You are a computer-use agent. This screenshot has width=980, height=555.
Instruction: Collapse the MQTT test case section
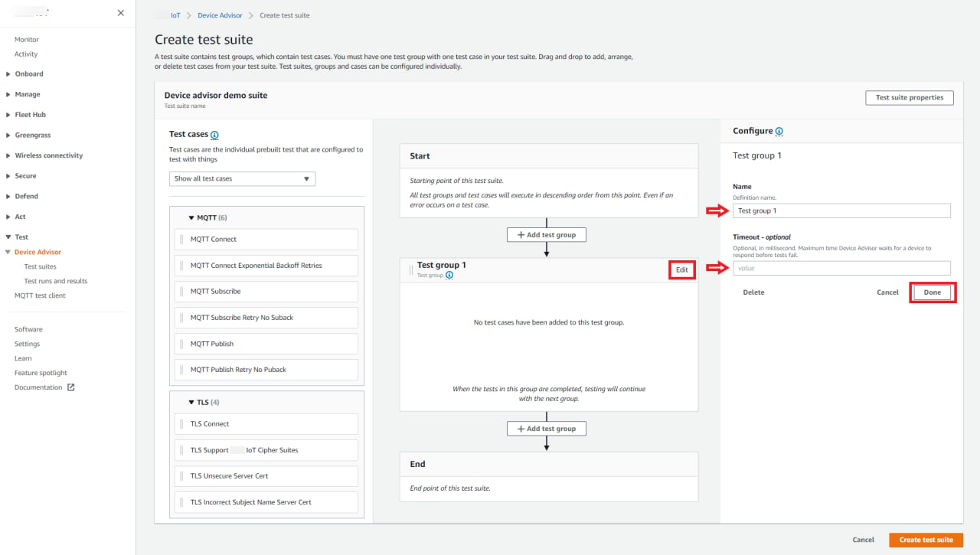point(191,218)
